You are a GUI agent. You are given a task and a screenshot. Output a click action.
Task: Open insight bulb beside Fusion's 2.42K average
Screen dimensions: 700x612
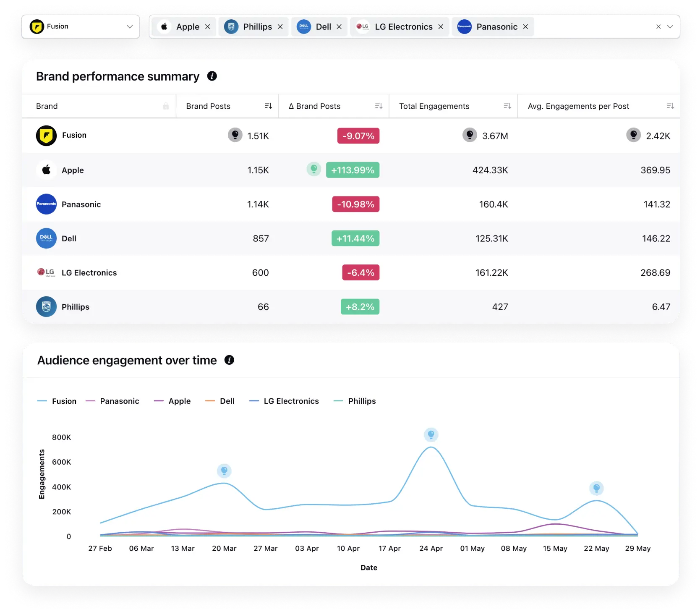pyautogui.click(x=633, y=135)
